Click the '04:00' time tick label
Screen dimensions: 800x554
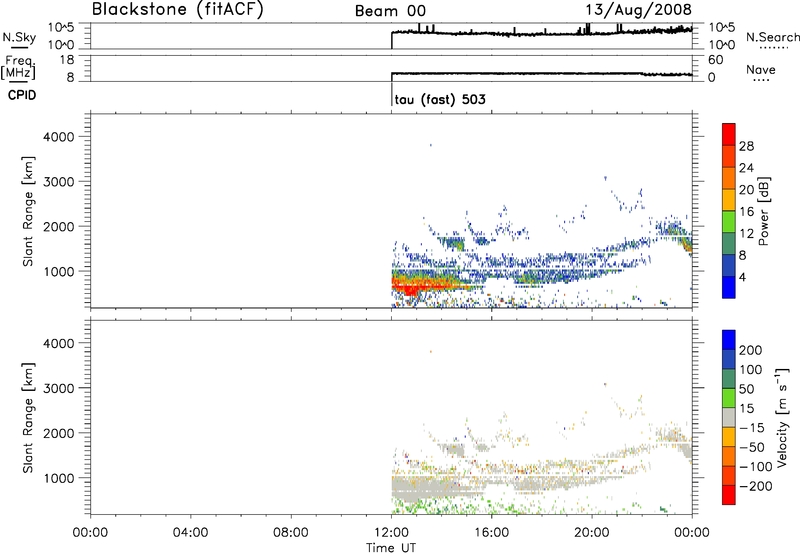coord(191,533)
